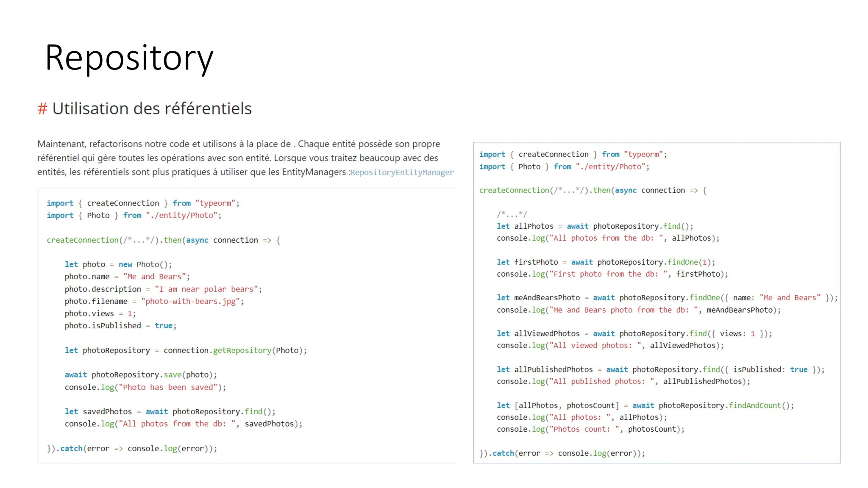868x488 pixels.
Task: Click console.log All viewed photos line
Action: point(610,346)
